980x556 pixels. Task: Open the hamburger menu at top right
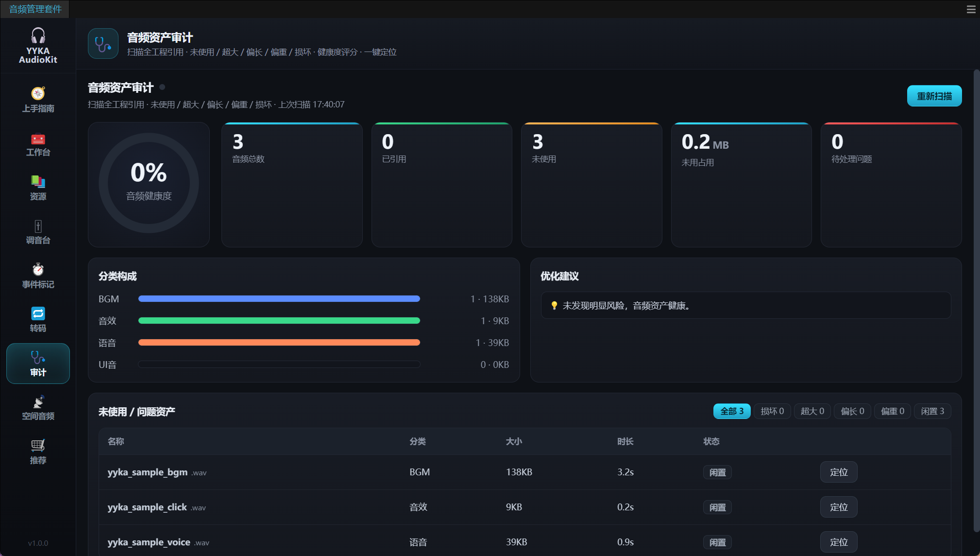tap(971, 9)
